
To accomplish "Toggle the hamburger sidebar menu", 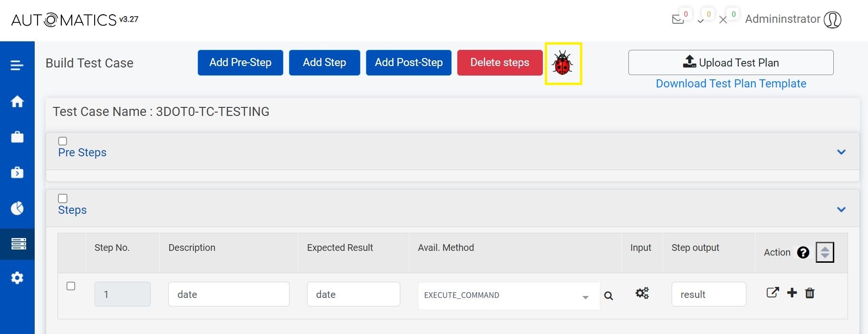I will pyautogui.click(x=17, y=66).
